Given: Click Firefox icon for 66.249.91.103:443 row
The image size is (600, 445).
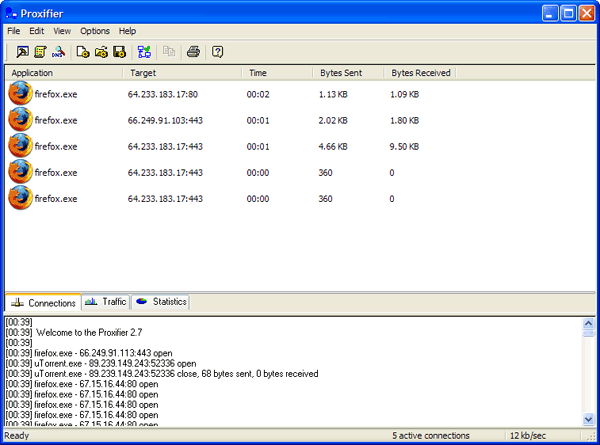Looking at the screenshot, I should 20,119.
